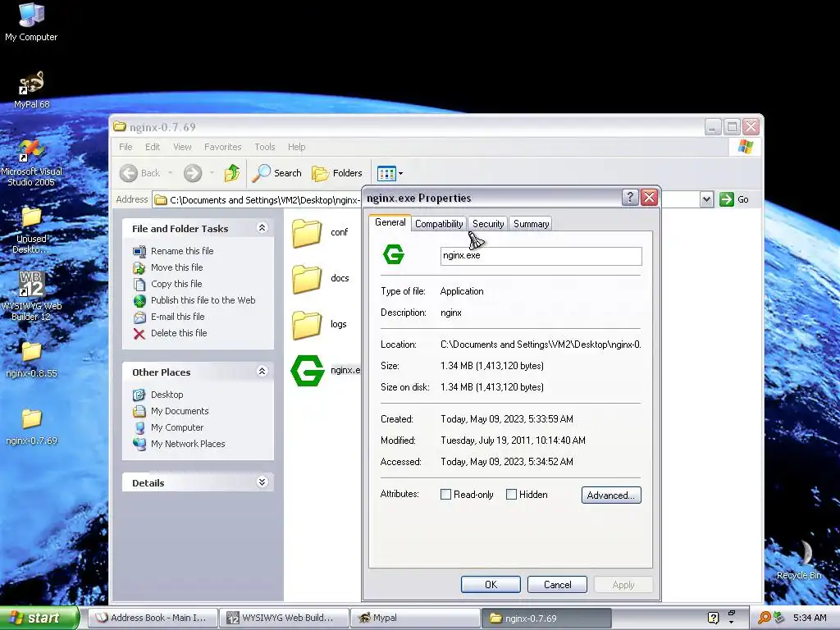Collapse Other Places panel
Viewport: 840px width, 630px height.
262,372
